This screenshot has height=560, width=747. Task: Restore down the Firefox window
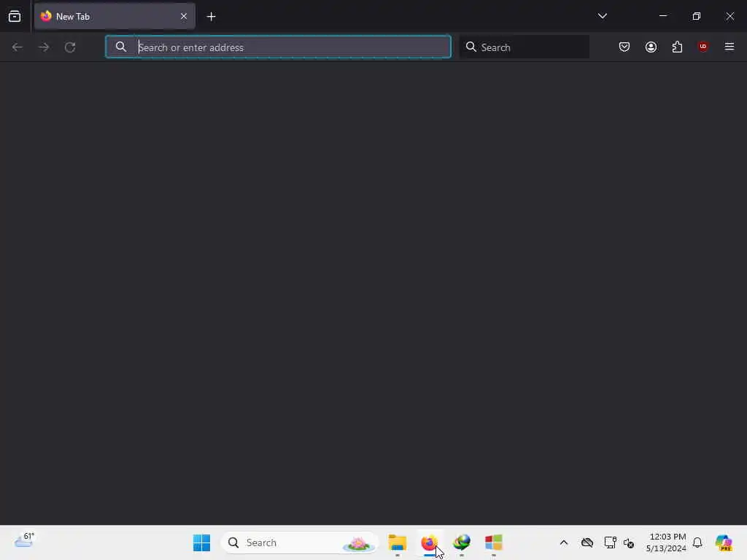tap(697, 16)
